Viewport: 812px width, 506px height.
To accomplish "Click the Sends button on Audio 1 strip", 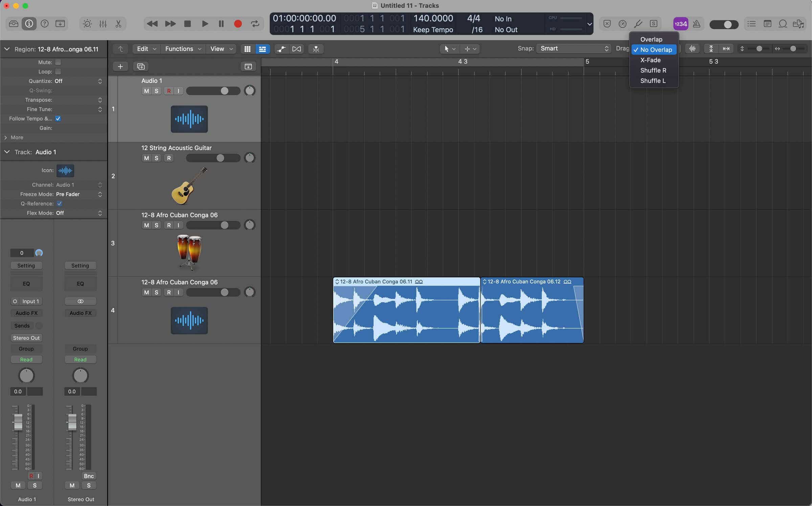I will [22, 326].
